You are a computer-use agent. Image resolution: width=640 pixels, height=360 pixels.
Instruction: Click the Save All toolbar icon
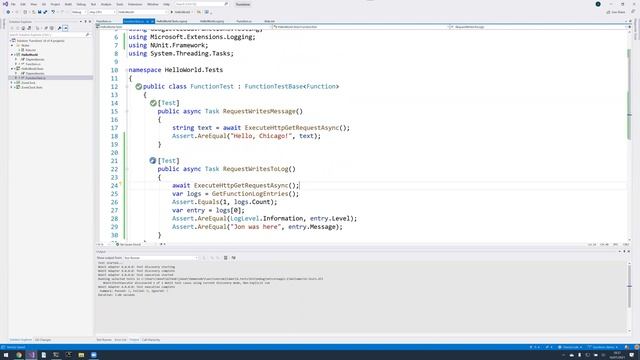coord(45,12)
